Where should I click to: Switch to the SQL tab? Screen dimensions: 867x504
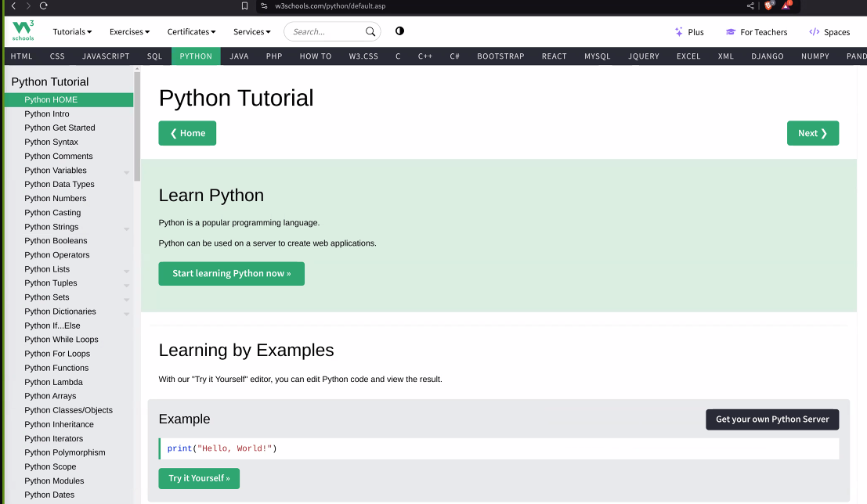(155, 56)
